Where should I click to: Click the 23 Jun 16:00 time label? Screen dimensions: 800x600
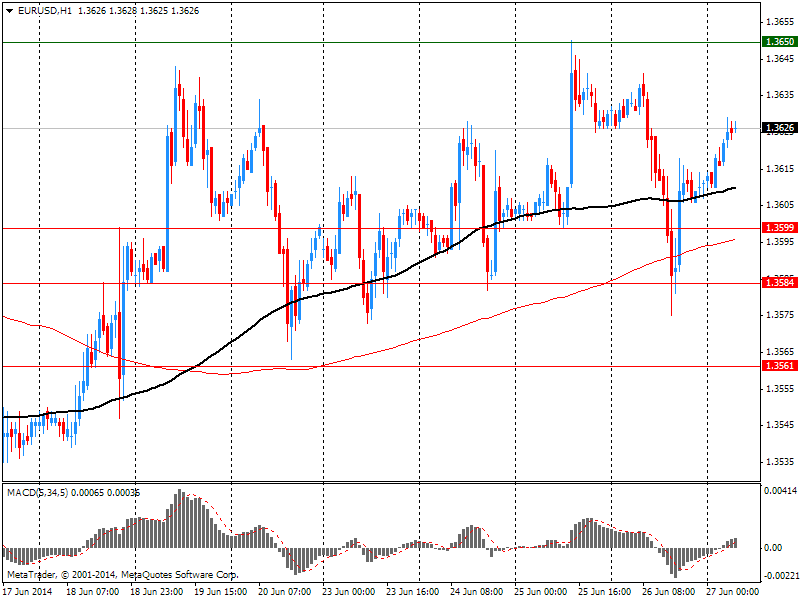click(x=413, y=592)
